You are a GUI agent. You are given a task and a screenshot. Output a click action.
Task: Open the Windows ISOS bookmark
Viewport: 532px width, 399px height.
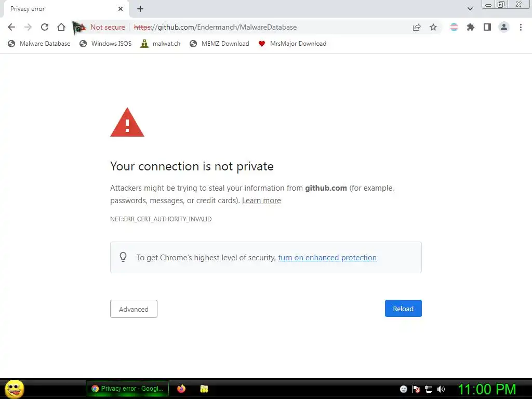point(105,44)
